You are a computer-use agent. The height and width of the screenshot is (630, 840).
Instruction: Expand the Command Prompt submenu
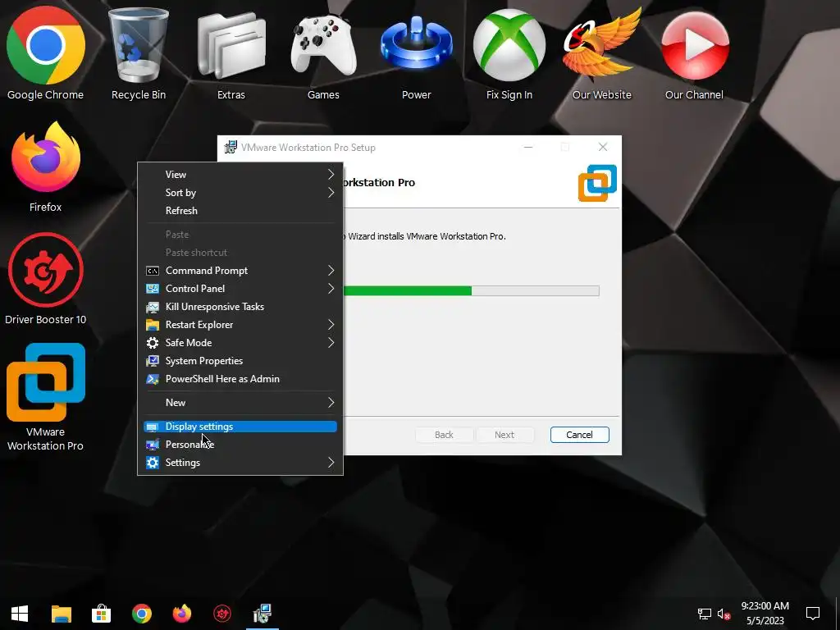(240, 271)
